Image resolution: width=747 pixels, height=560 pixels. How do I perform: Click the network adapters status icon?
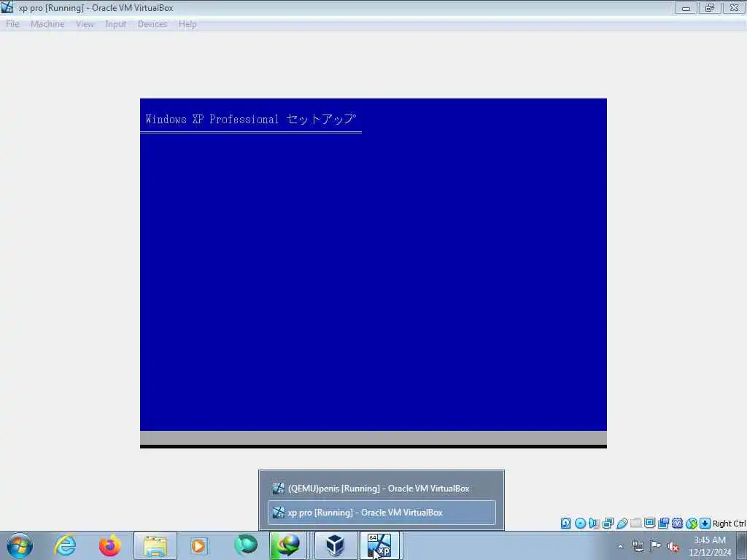[608, 524]
